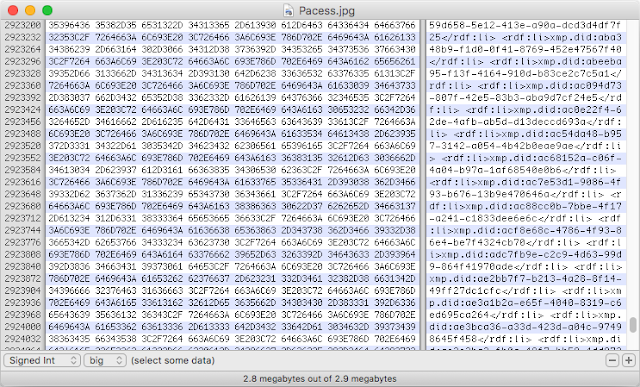This screenshot has height=387, width=640.
Task: Click line offset 2923296
Action: coord(23,62)
